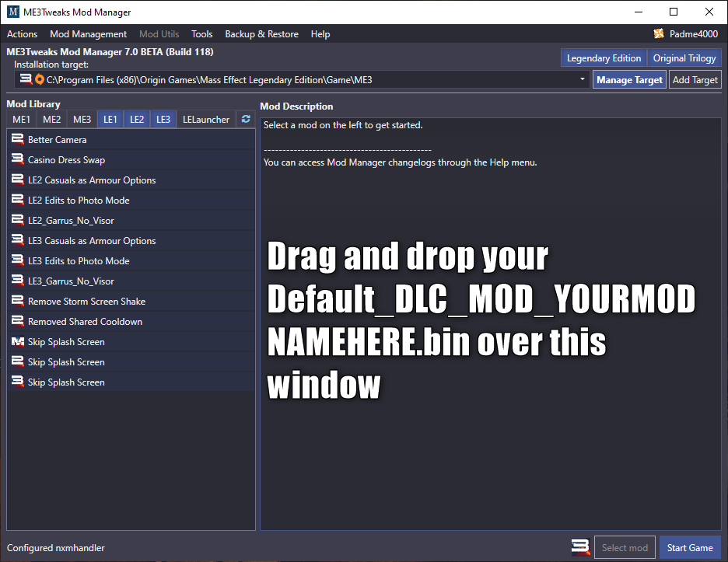The image size is (728, 562).
Task: Click the icon beside LE3 Casuals as Armour Options
Action: (18, 240)
